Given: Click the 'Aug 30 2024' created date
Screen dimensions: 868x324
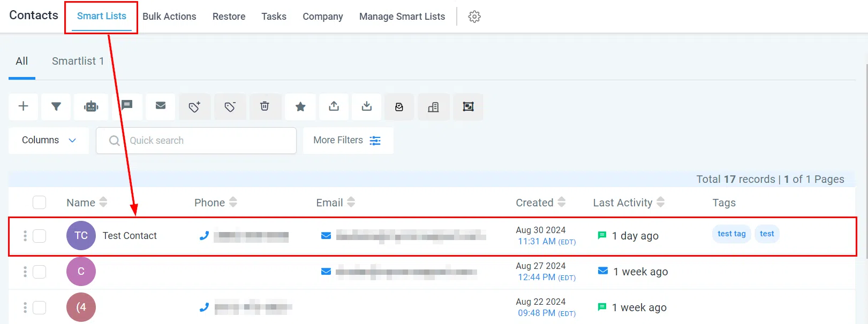Looking at the screenshot, I should [540, 230].
